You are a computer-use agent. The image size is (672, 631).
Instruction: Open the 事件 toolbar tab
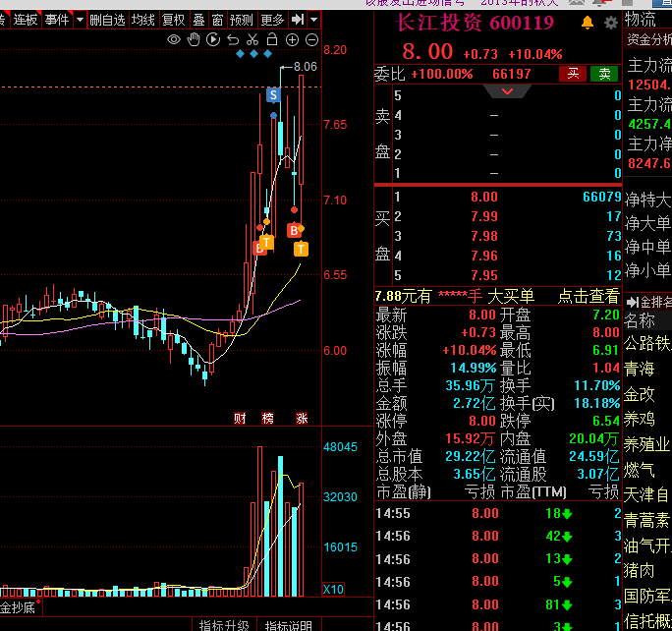coord(57,20)
